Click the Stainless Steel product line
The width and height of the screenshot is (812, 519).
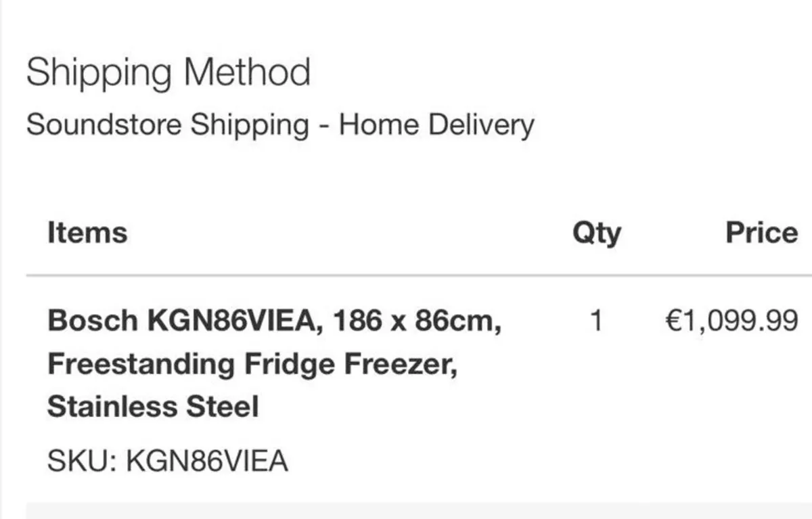coord(153,407)
